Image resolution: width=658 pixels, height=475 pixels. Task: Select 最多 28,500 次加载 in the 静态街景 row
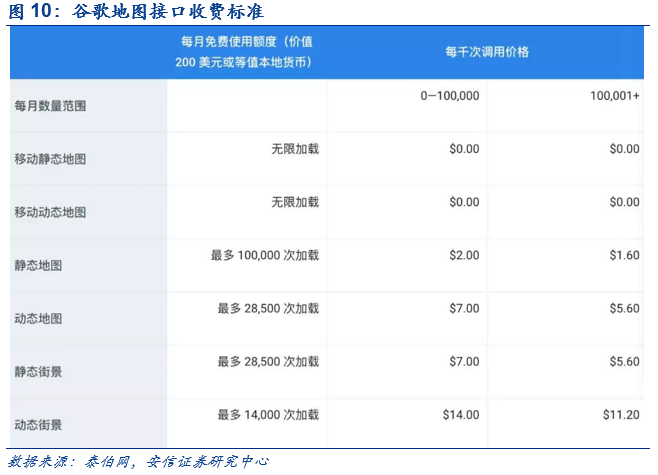coord(268,362)
